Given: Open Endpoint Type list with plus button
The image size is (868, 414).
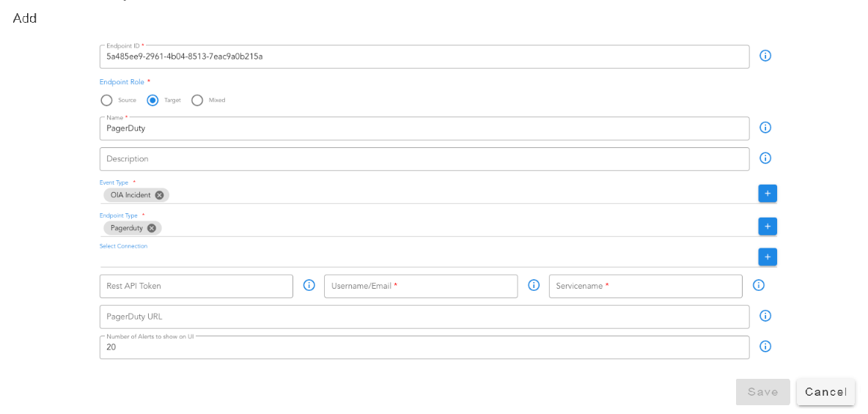Looking at the screenshot, I should tap(767, 226).
